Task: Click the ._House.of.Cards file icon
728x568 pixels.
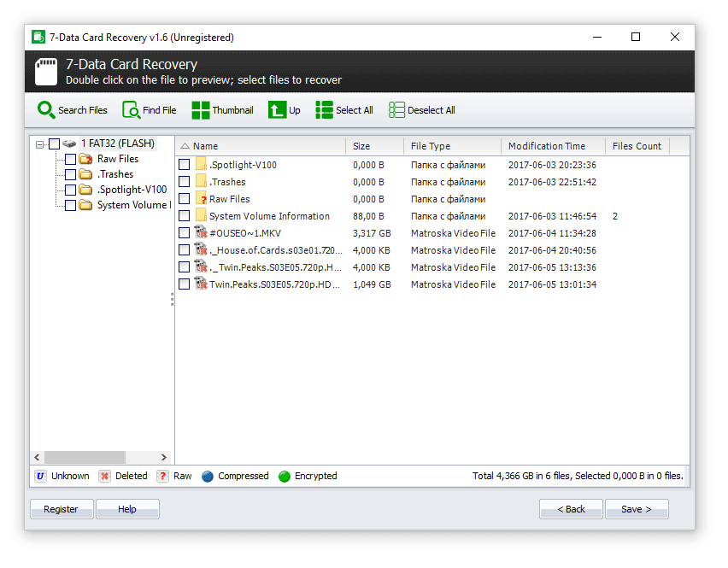Action: pyautogui.click(x=201, y=249)
